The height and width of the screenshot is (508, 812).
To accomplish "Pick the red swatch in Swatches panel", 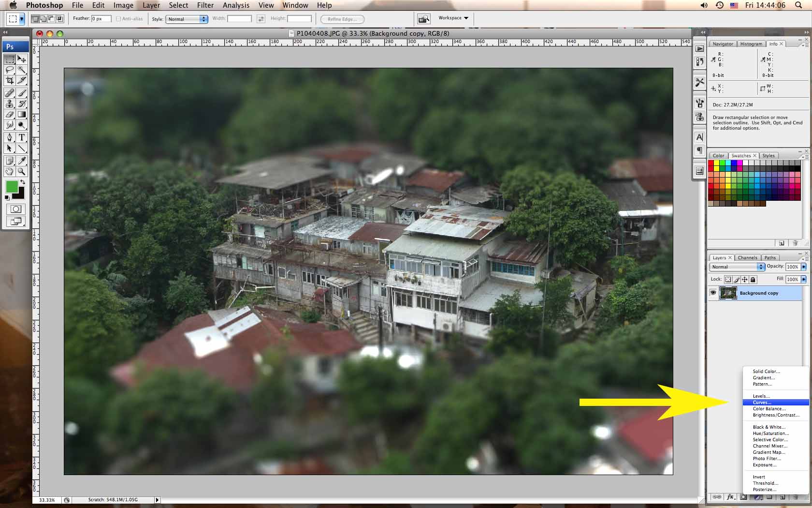I will (x=711, y=164).
